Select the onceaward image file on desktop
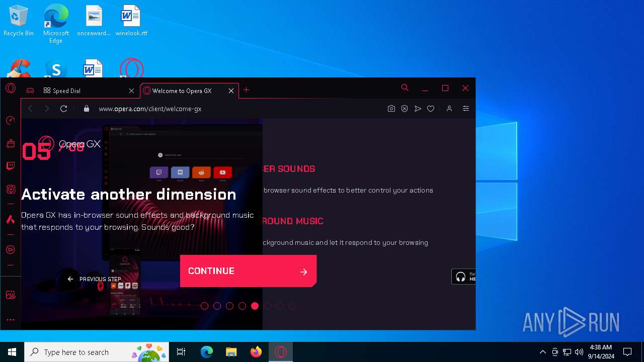This screenshot has width=644, height=362. click(94, 21)
